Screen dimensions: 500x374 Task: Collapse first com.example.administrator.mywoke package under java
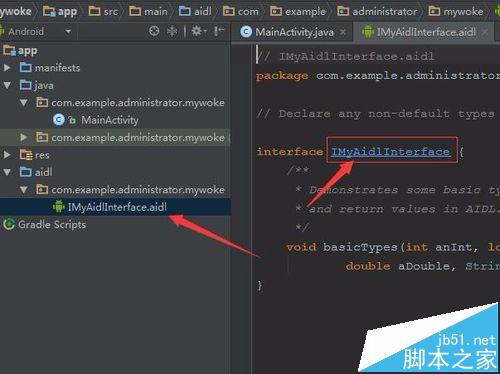[24, 103]
